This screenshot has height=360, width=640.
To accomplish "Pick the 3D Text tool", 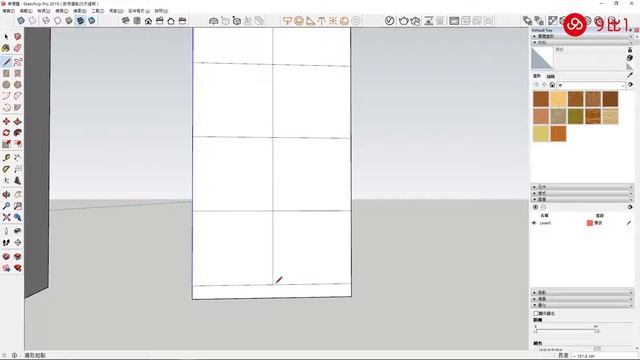I will [18, 180].
